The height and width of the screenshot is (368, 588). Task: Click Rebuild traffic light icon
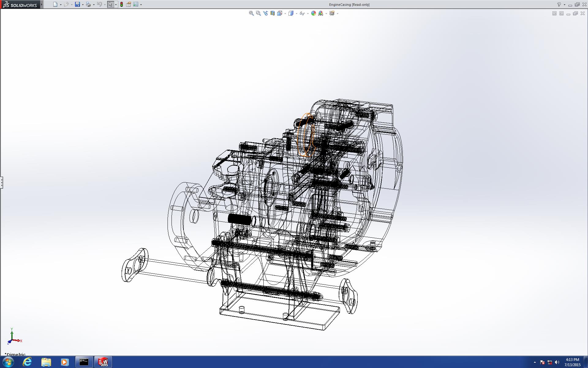(x=122, y=4)
